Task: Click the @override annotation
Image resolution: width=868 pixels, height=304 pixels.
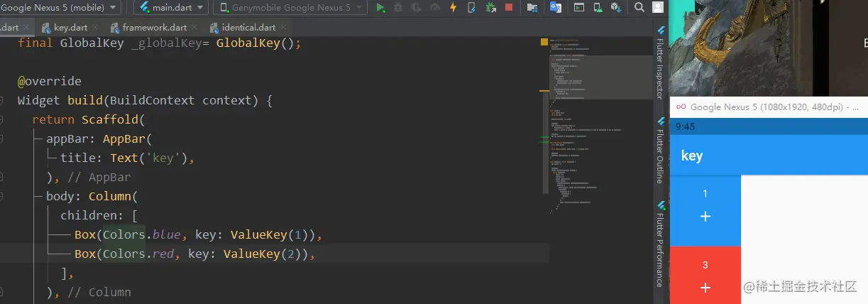Action: tap(50, 81)
